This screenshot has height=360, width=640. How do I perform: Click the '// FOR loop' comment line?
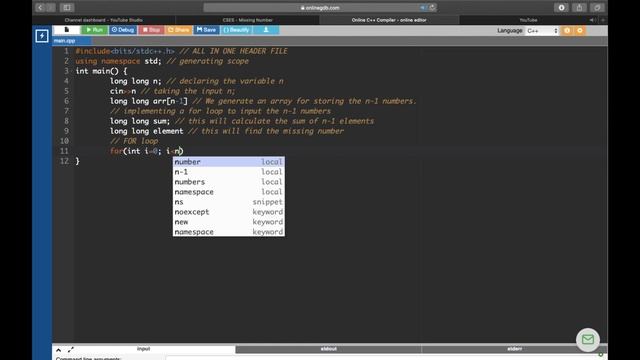click(134, 141)
